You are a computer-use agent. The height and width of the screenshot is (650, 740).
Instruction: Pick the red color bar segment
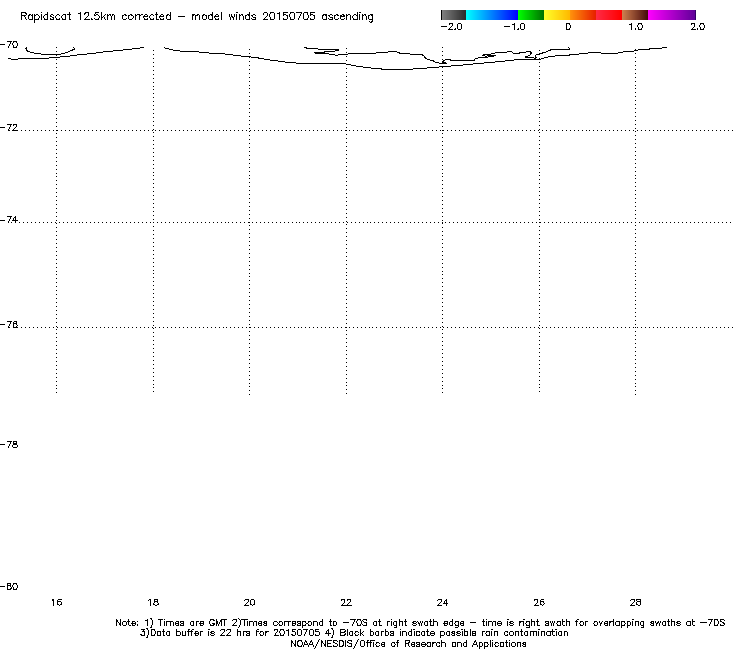(609, 15)
